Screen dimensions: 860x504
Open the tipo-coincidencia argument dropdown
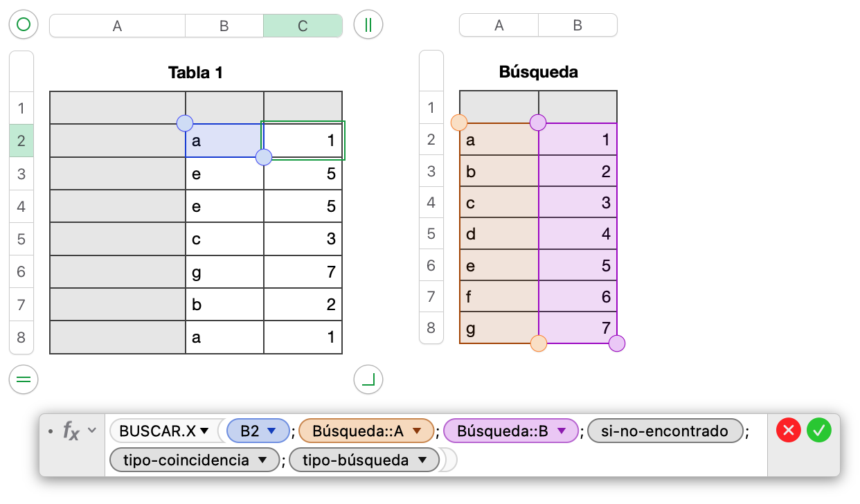pyautogui.click(x=262, y=460)
